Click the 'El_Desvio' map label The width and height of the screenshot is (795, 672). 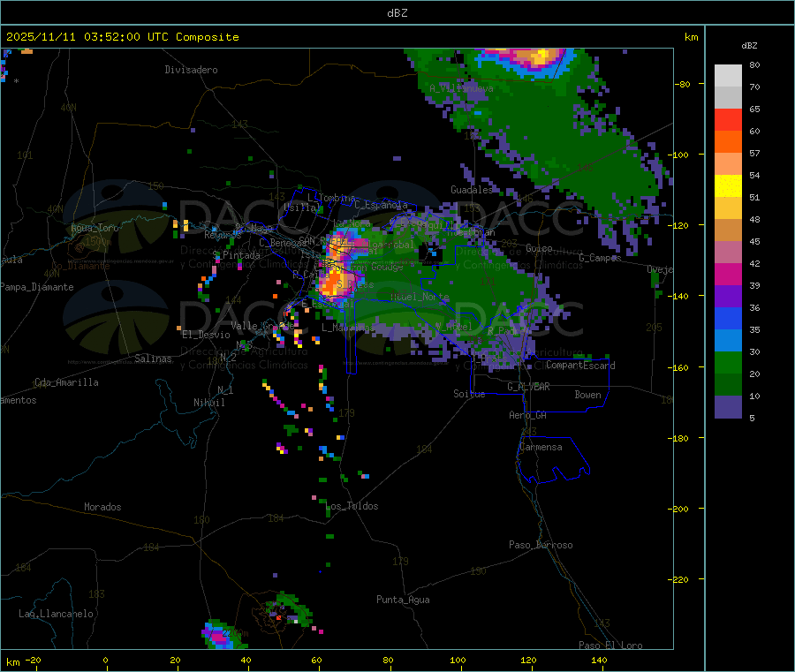pos(207,335)
